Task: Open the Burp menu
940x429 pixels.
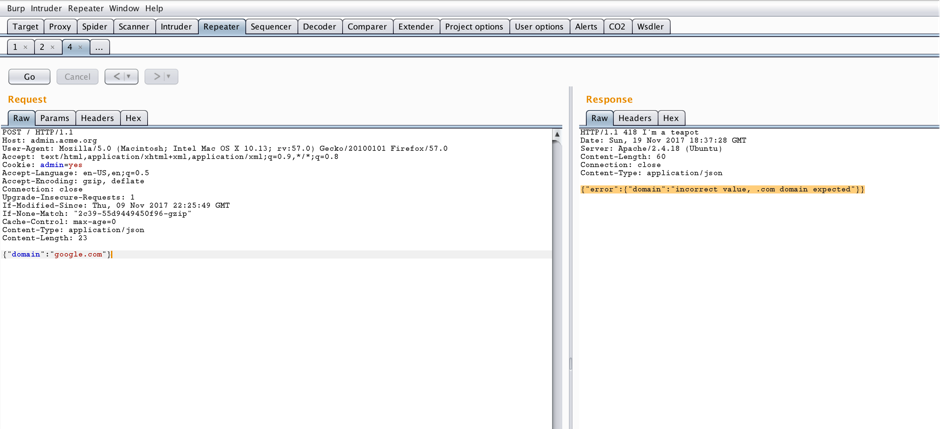Action: click(x=16, y=8)
